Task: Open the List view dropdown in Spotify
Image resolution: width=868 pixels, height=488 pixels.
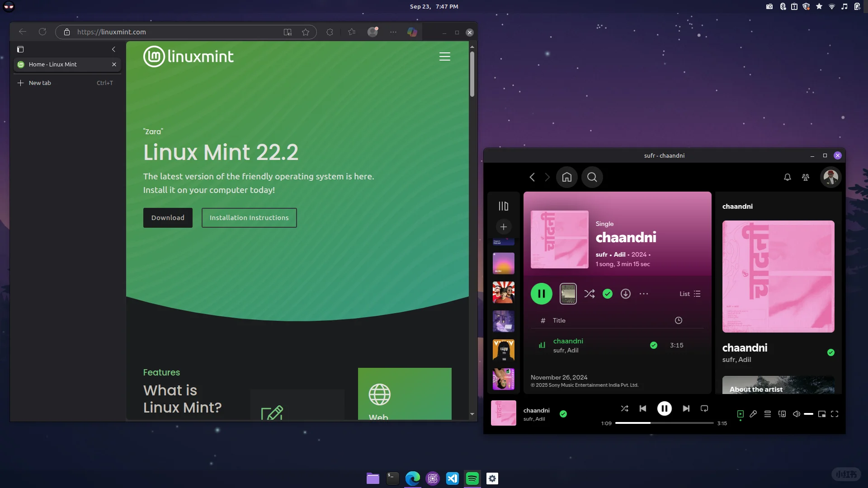Action: tap(689, 294)
